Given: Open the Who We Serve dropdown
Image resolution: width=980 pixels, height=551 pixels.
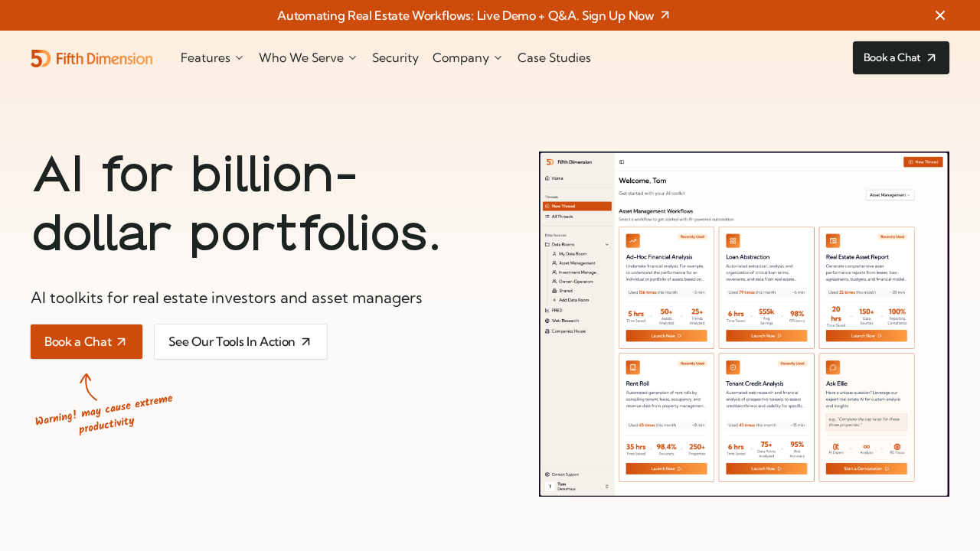Looking at the screenshot, I should point(308,58).
